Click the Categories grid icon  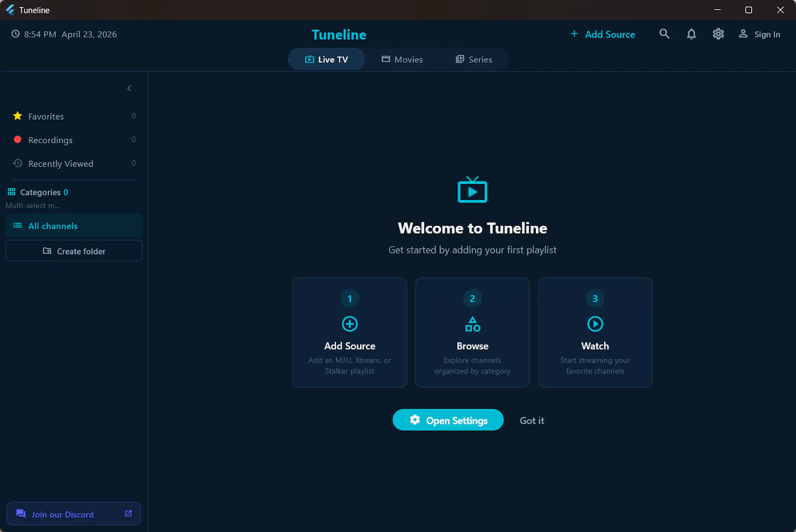pyautogui.click(x=11, y=191)
